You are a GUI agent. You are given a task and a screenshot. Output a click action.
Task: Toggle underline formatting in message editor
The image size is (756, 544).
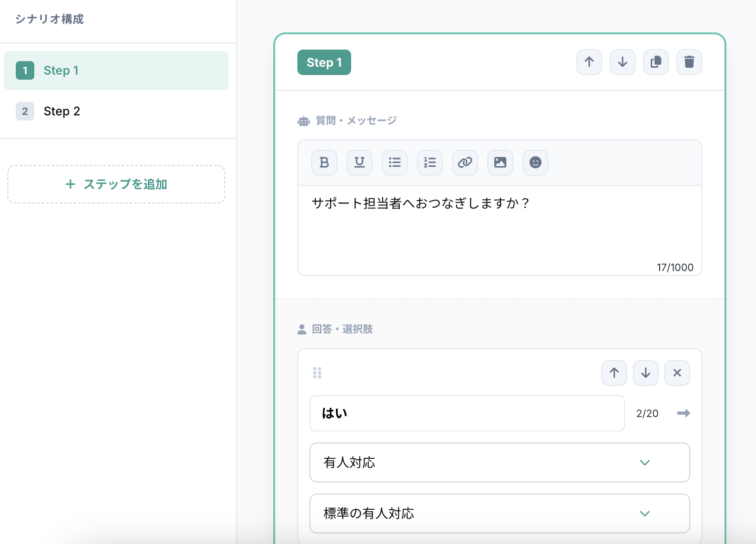pyautogui.click(x=359, y=163)
